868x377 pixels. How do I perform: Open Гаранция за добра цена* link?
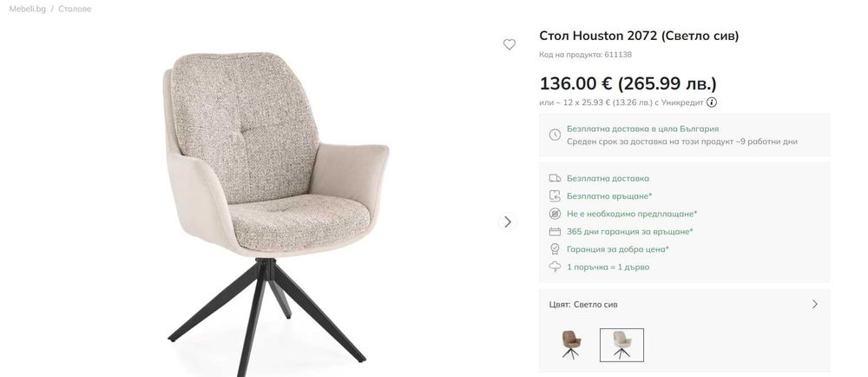click(x=618, y=249)
